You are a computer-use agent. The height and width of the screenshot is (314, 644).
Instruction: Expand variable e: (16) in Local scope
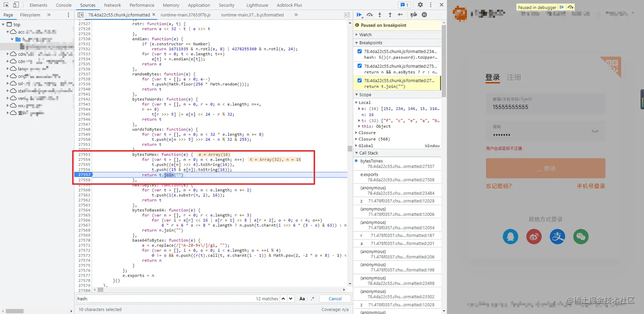click(359, 108)
